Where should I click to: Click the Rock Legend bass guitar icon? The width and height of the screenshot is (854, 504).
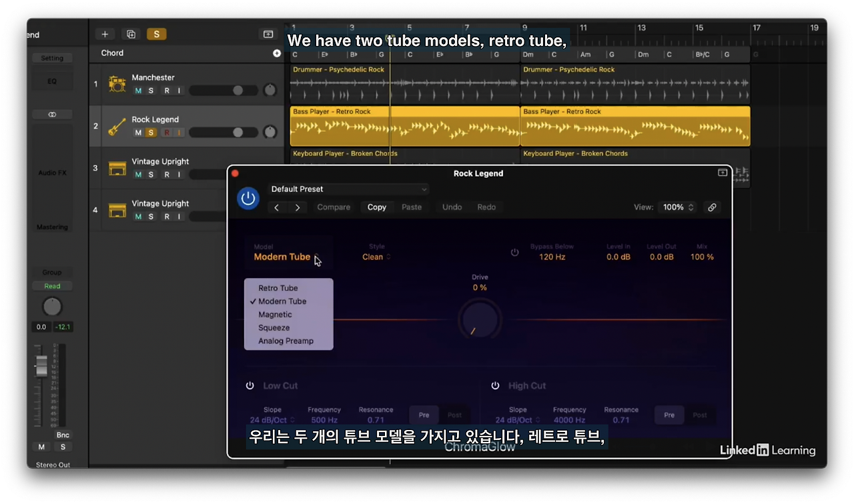click(x=117, y=126)
